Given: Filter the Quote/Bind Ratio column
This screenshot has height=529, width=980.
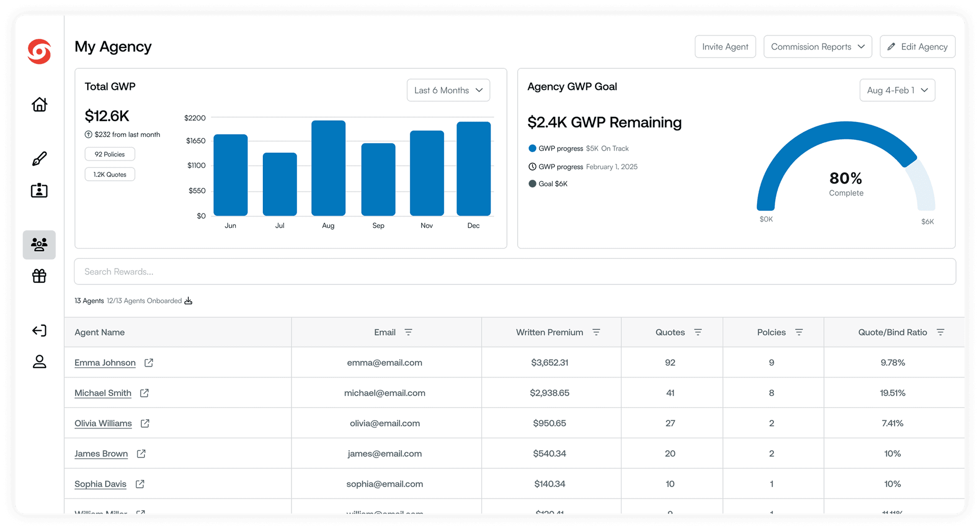Looking at the screenshot, I should pyautogui.click(x=940, y=332).
